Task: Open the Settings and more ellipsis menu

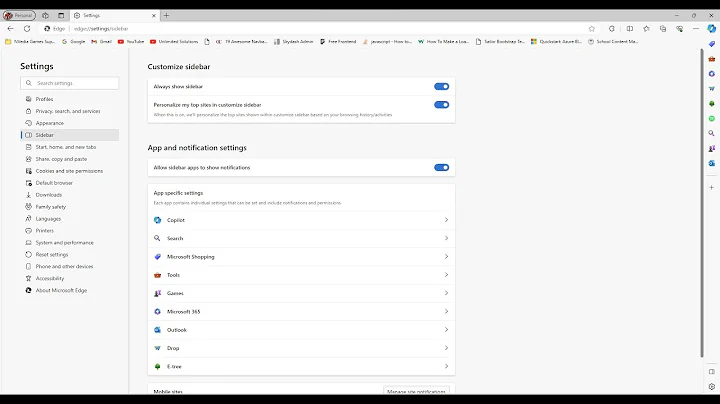Action: tap(696, 28)
